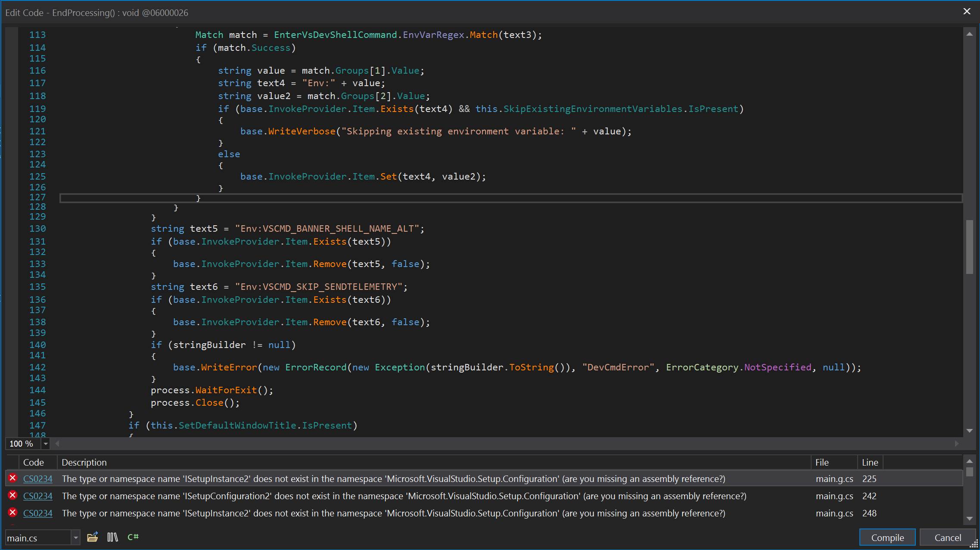Click the code editor vertical scrollbar thumb
The width and height of the screenshot is (980, 550).
pos(969,247)
